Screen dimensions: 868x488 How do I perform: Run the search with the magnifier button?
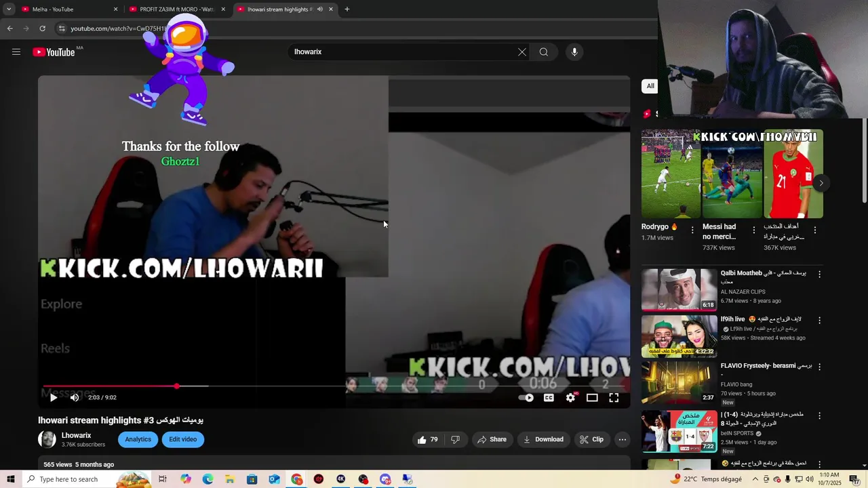coord(544,52)
